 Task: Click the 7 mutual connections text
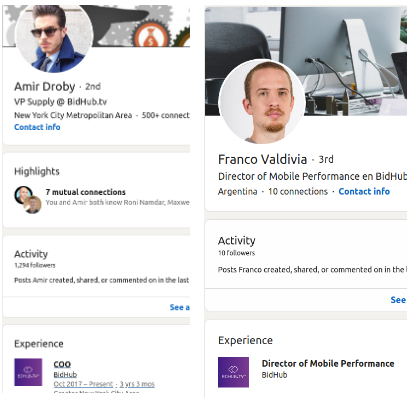pyautogui.click(x=86, y=192)
